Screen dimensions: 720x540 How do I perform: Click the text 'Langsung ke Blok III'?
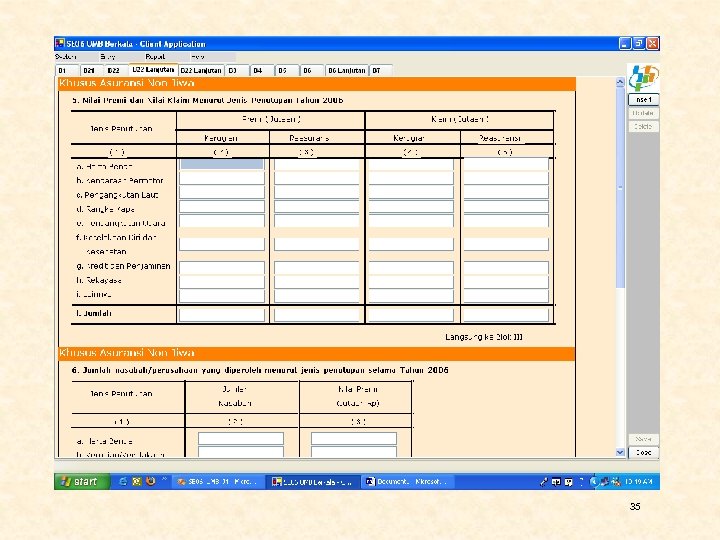(484, 337)
